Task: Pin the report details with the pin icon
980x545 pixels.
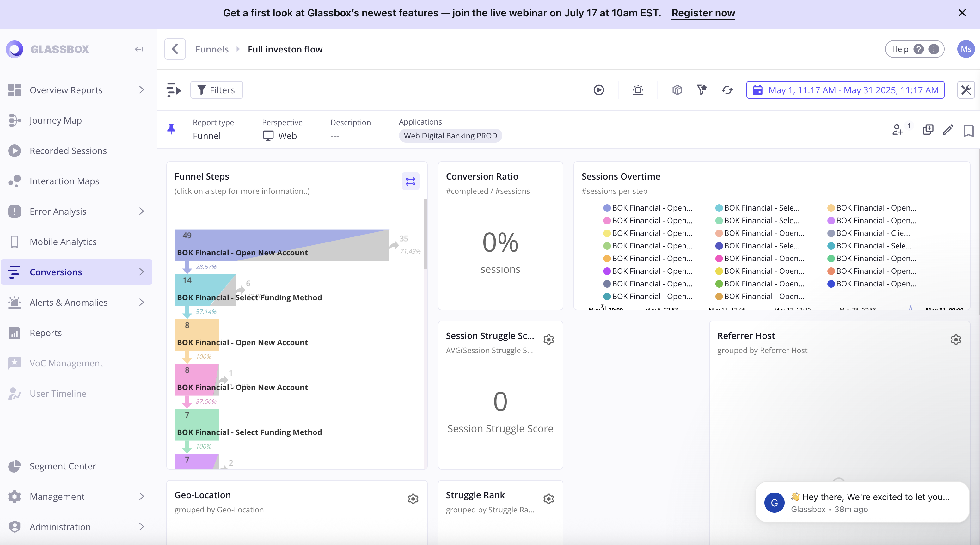Action: coord(171,129)
